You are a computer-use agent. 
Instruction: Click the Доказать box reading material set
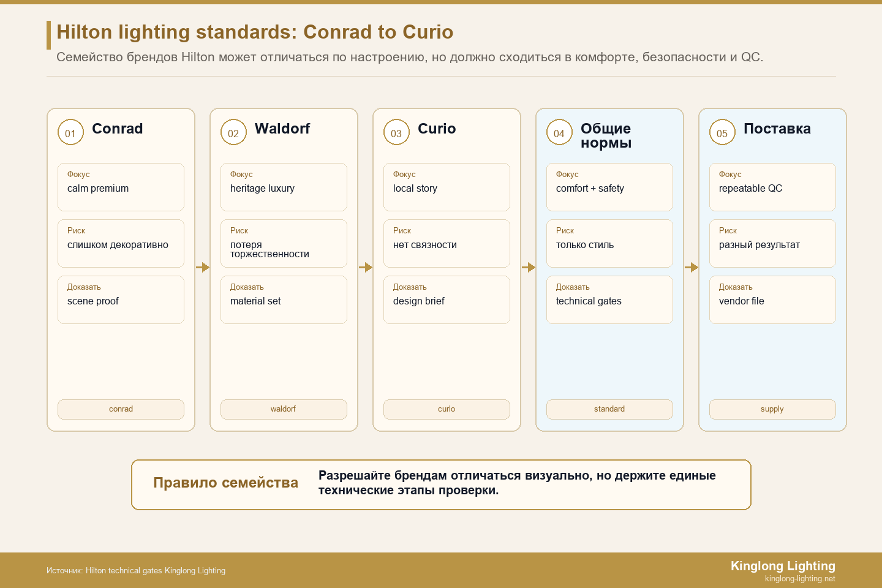[x=284, y=300]
